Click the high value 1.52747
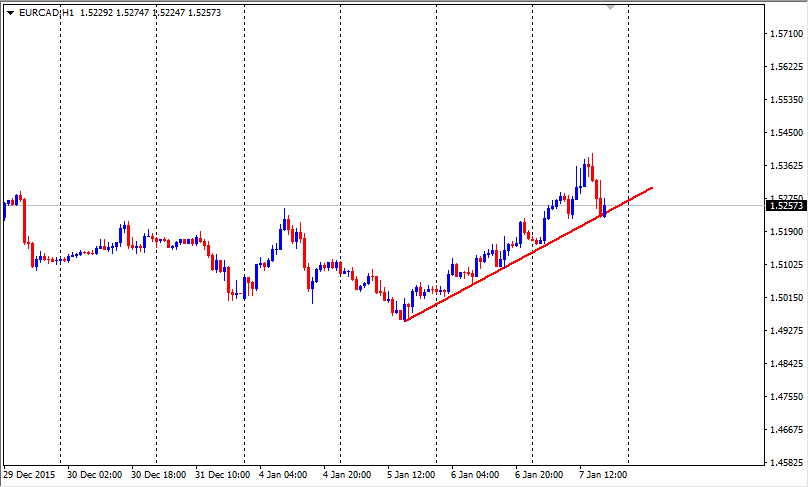The height and width of the screenshot is (487, 809). tap(133, 13)
